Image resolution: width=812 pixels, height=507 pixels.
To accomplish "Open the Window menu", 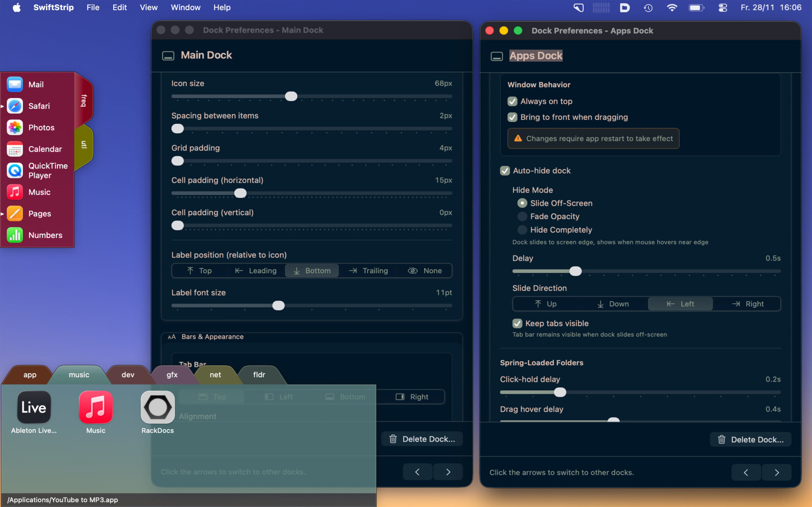I will tap(185, 7).
